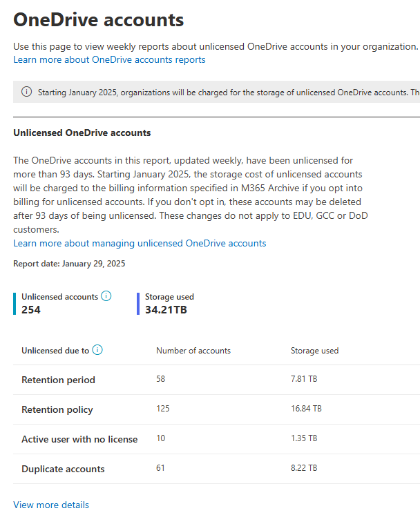The width and height of the screenshot is (420, 524).
Task: Click the View more details link
Action: (x=51, y=505)
